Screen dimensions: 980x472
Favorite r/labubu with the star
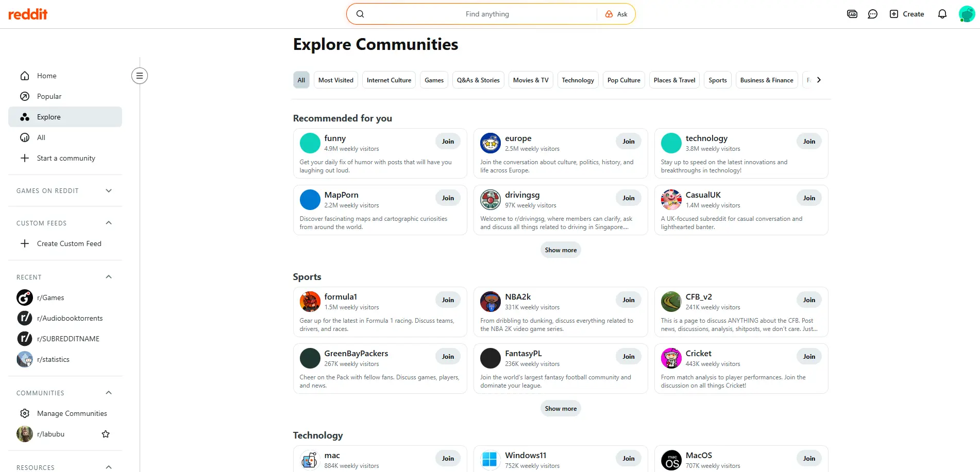(106, 434)
